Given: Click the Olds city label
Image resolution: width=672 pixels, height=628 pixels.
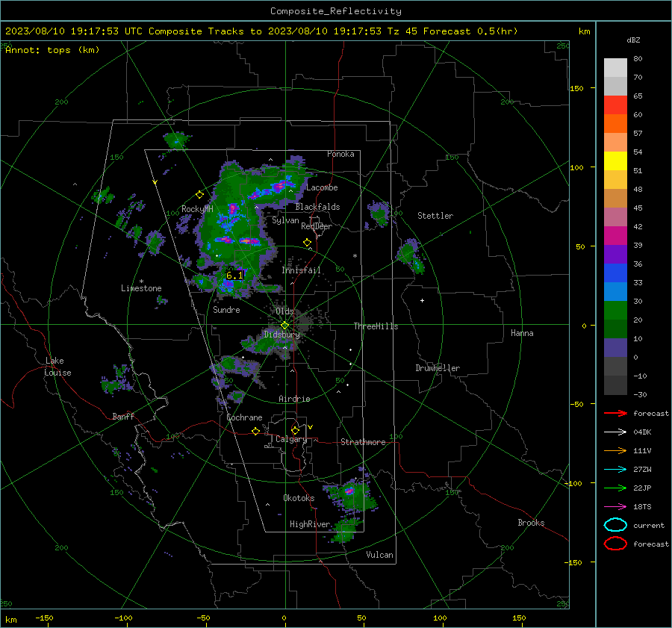Looking at the screenshot, I should pos(284,311).
